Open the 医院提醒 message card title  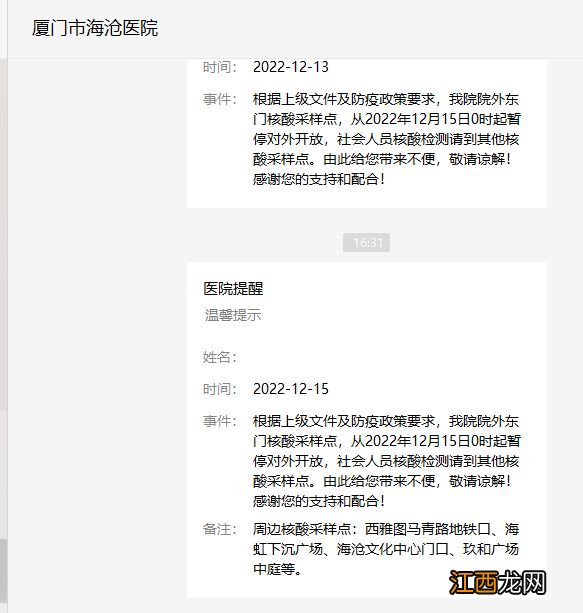coord(233,289)
